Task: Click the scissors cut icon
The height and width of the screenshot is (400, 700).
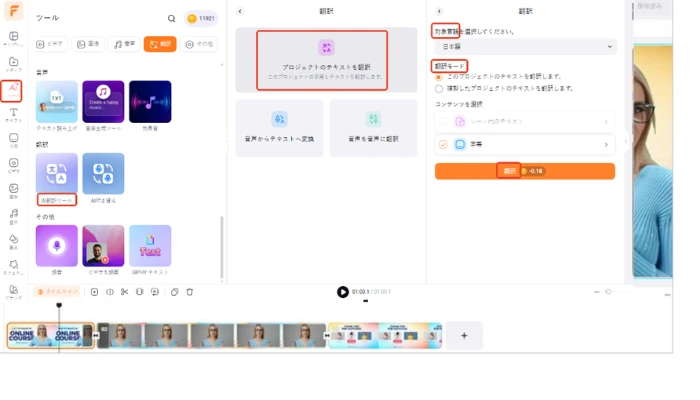Action: pyautogui.click(x=125, y=292)
